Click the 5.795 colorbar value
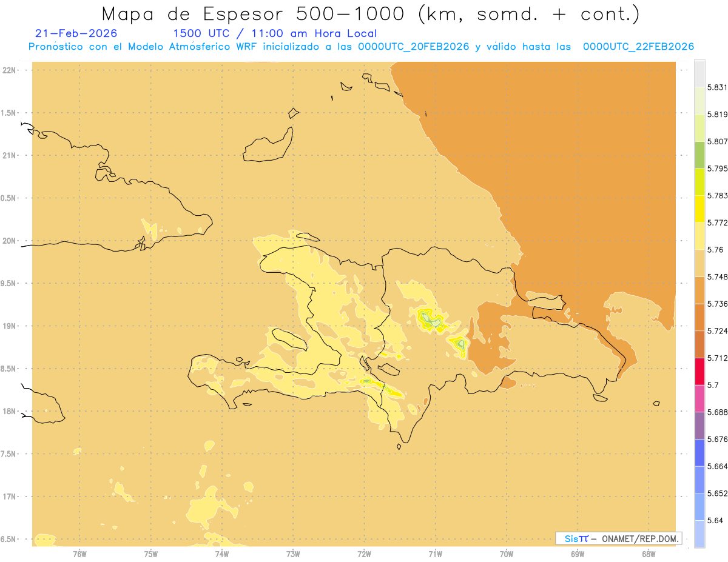Screen dimensions: 728x562 coord(717,169)
